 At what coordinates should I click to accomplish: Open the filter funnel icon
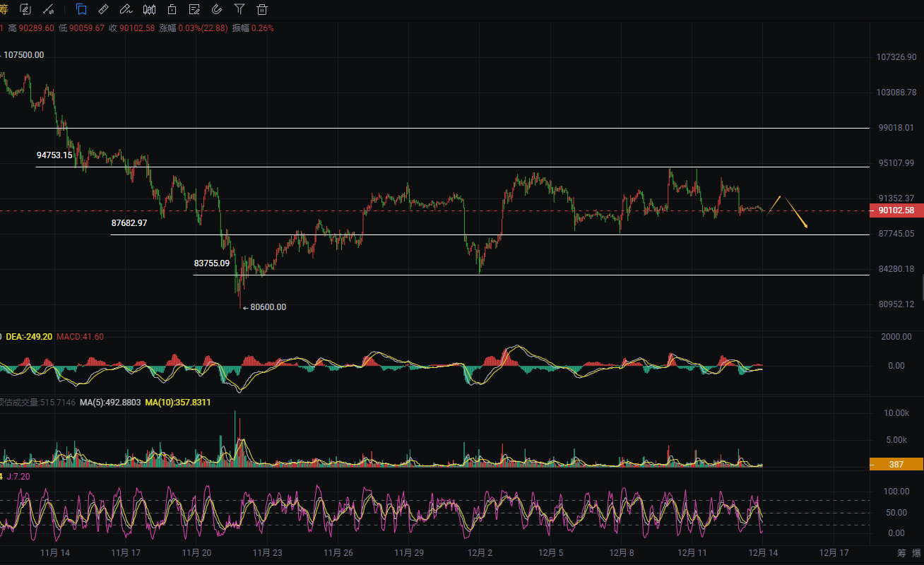click(x=239, y=9)
